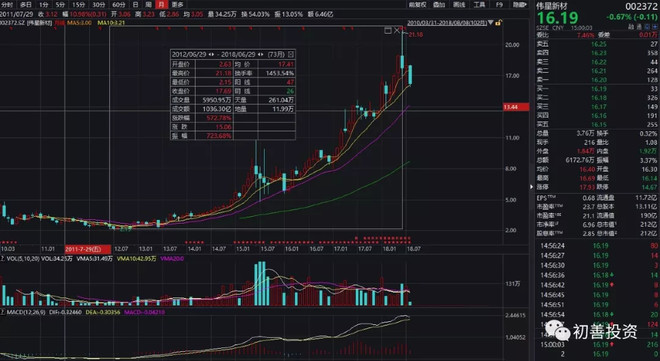Click the red 13.44 price axis marker
660x361 pixels.
coord(516,107)
